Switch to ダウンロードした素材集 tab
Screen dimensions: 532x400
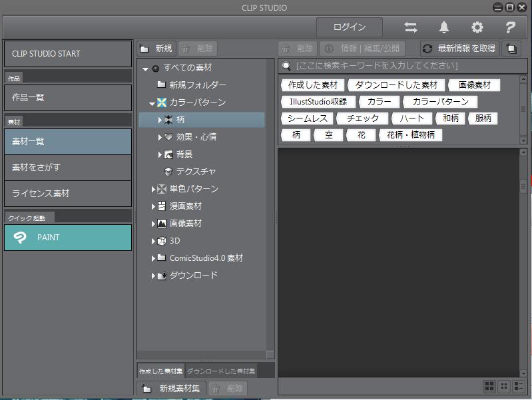tap(220, 371)
